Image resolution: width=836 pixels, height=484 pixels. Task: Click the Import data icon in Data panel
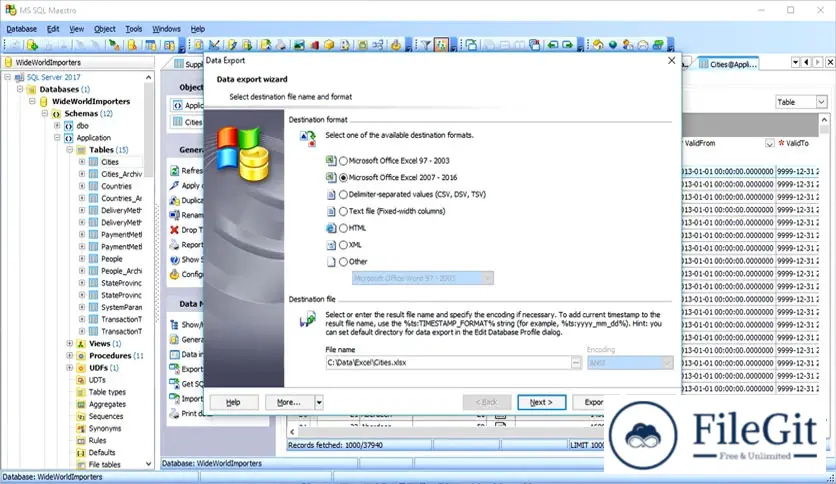click(174, 398)
